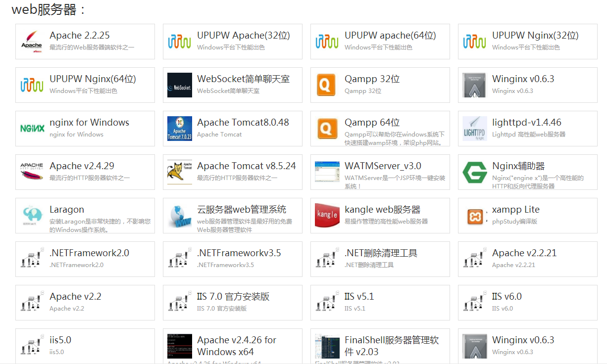Open the Apache v2.4.29 title link

coord(82,166)
